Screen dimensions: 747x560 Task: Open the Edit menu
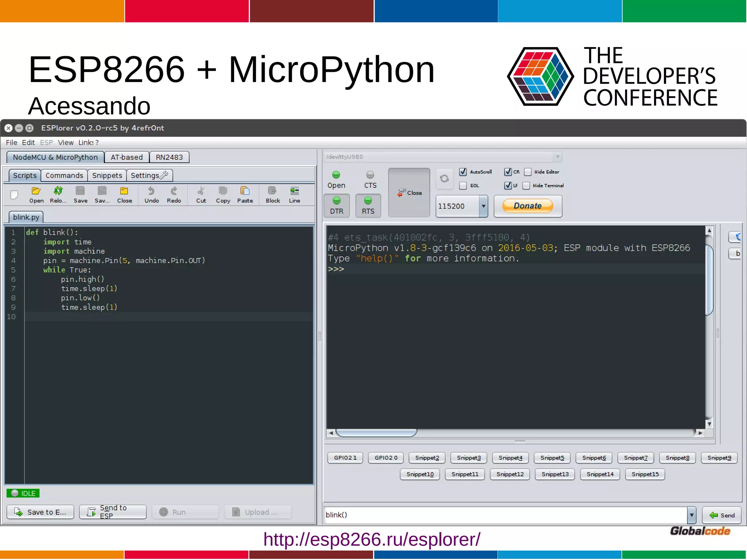click(x=28, y=143)
